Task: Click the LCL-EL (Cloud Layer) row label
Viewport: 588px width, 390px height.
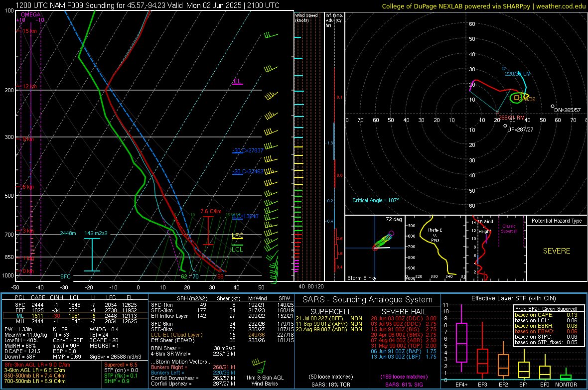Action: (x=176, y=335)
